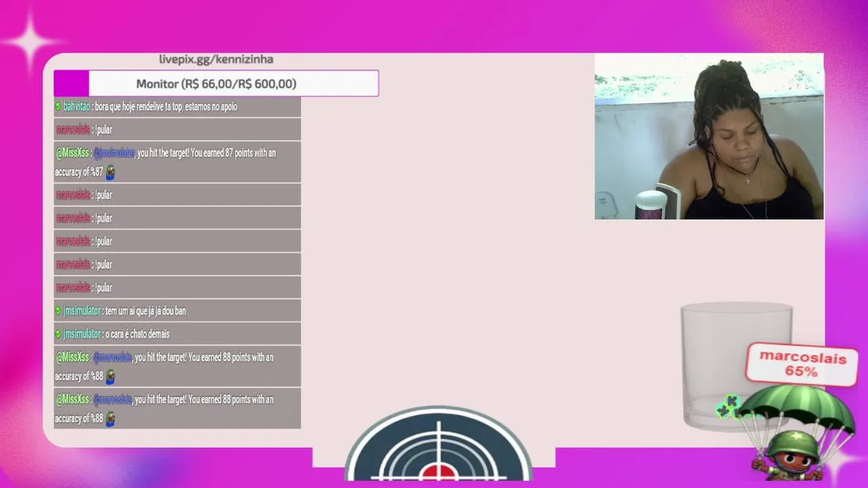Screen dimensions: 868x488
Task: Click the empty drinking glass
Action: point(736,366)
